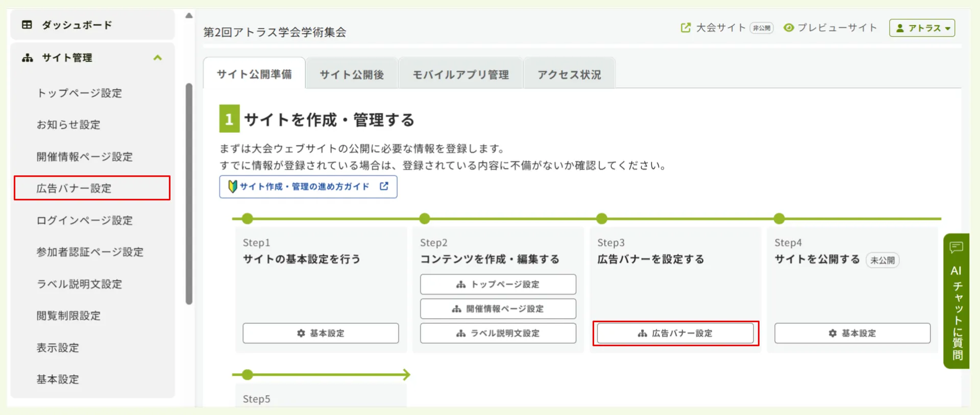Click the sidebar scrollbar thumb
Viewport: 980px width, 415px height.
click(189, 194)
